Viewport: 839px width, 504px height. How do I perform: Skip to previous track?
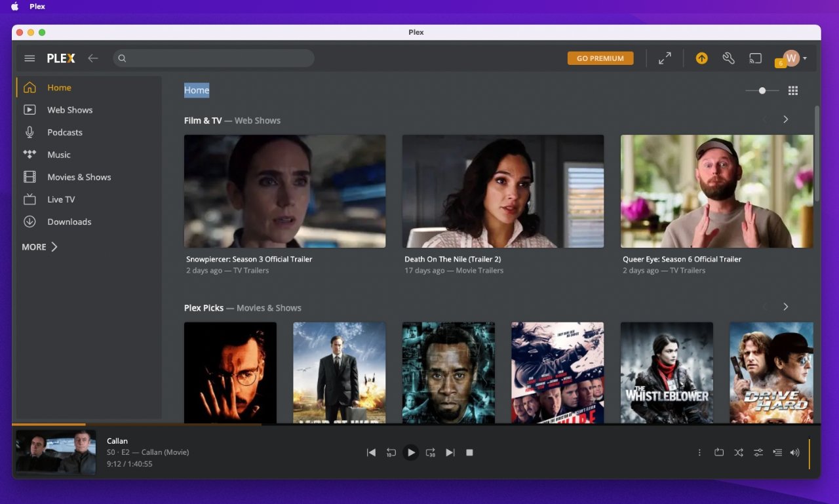click(371, 452)
